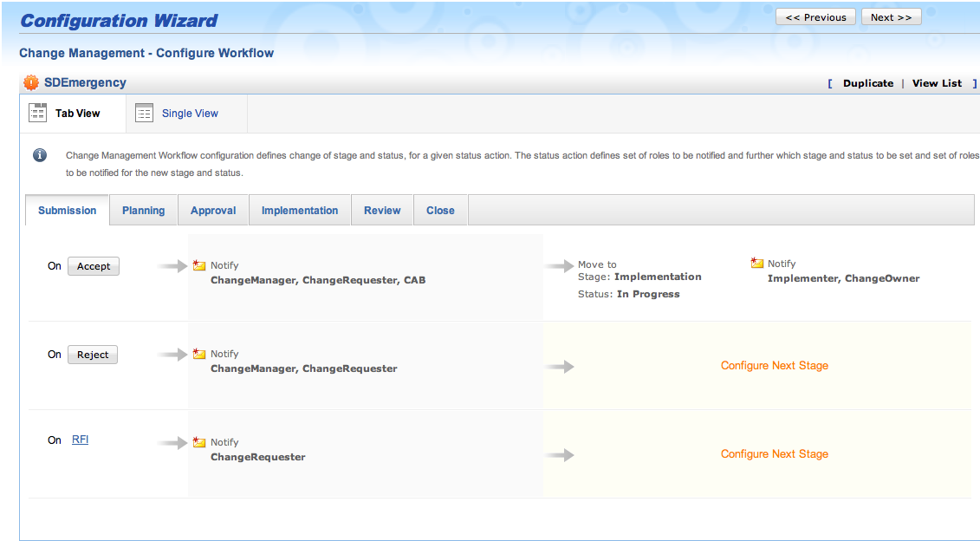Select the Tab View layout icon
This screenshot has height=541, width=980.
37,113
